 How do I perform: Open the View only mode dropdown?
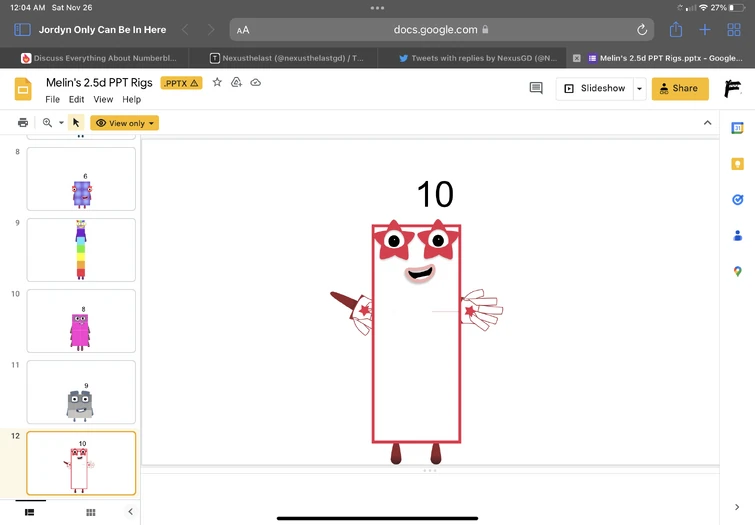pos(125,123)
